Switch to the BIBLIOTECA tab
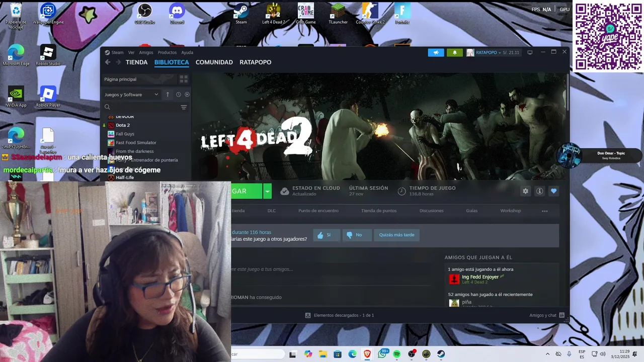The height and width of the screenshot is (362, 644). click(172, 62)
